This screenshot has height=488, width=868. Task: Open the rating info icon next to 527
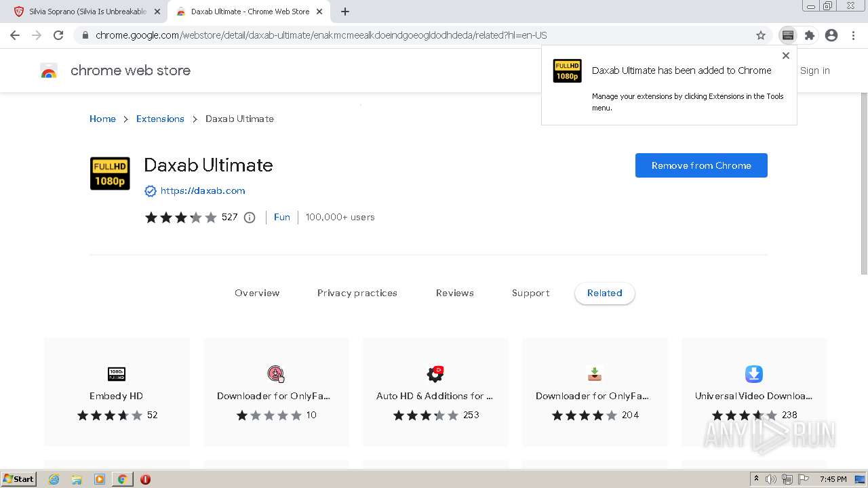click(250, 218)
